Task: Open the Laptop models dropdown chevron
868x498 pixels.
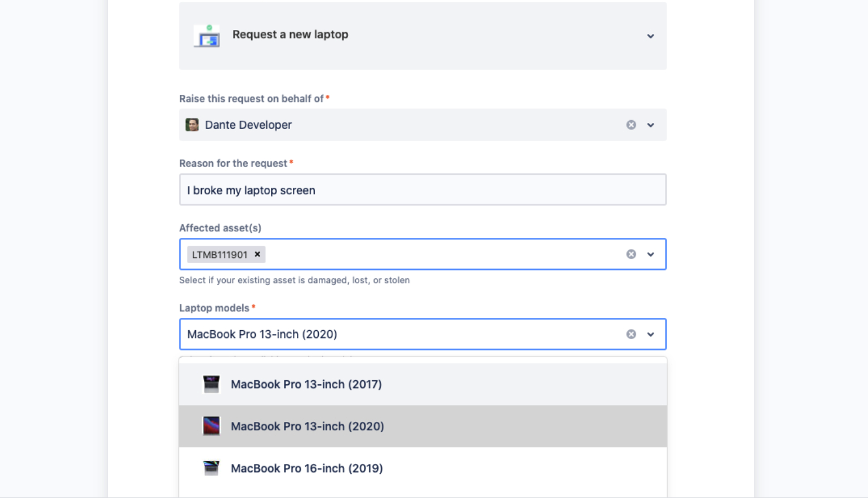Action: click(x=651, y=334)
